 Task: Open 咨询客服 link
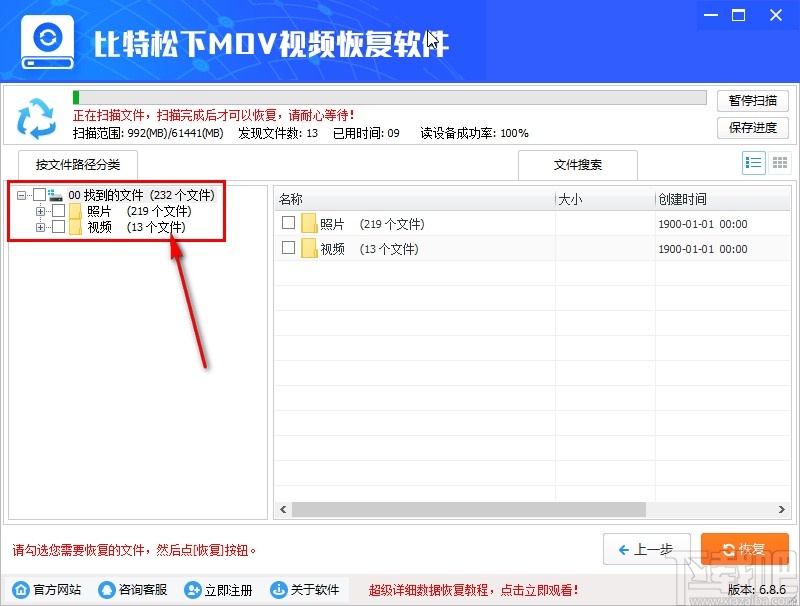[143, 590]
